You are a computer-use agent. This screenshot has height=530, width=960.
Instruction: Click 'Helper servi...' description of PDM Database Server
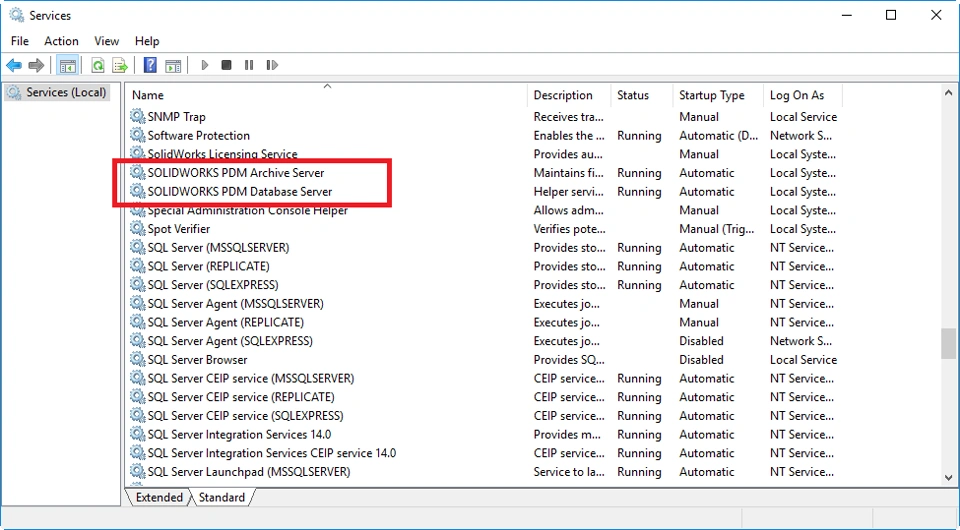point(569,192)
